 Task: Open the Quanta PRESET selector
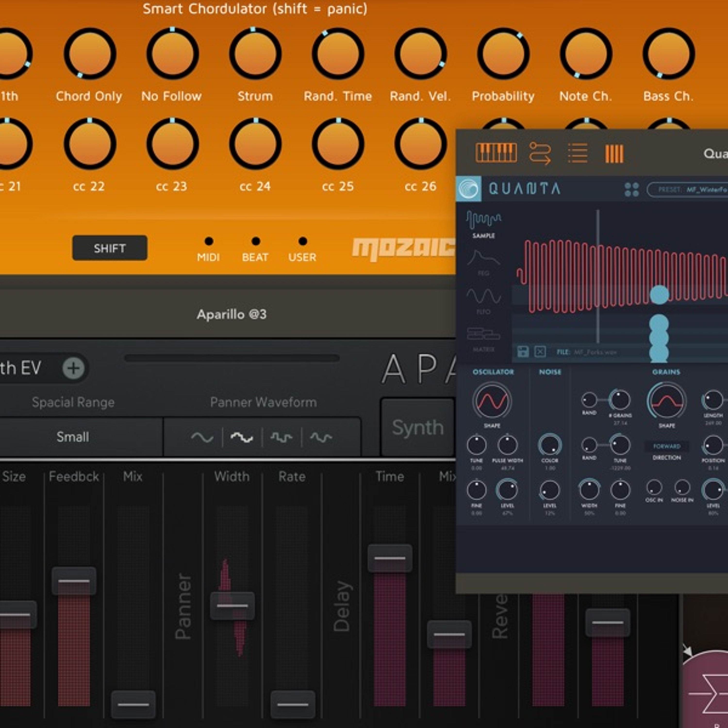tap(687, 190)
